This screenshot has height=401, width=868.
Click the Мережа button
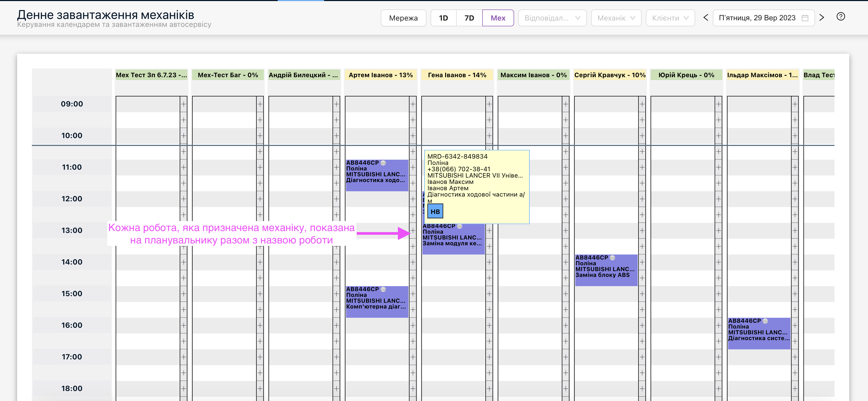[403, 18]
